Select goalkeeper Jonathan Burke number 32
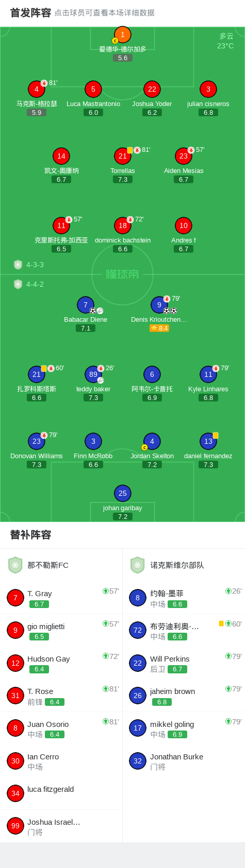This screenshot has width=245, height=868. tap(184, 761)
